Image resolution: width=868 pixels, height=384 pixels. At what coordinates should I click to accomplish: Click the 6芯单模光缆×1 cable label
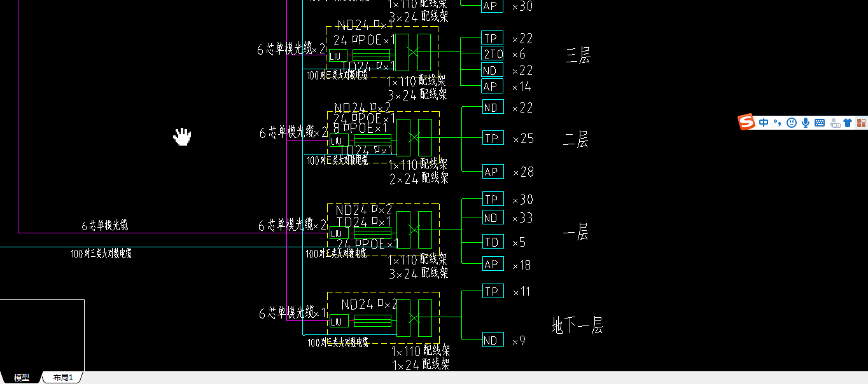293,312
